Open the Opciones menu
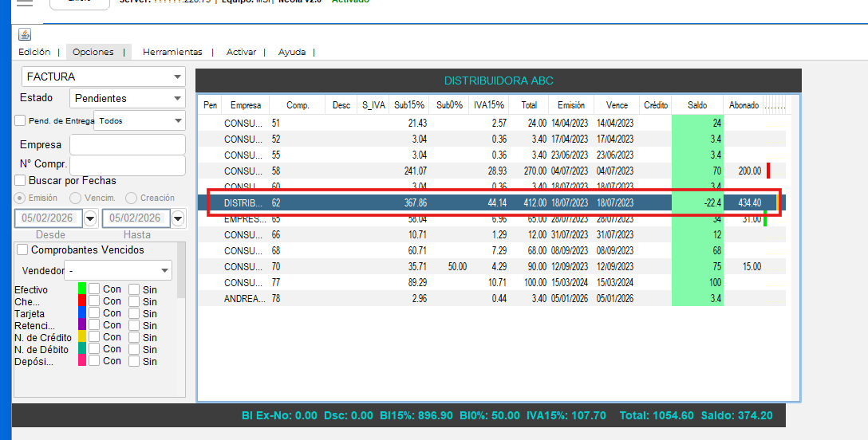Viewport: 868px width, 440px height. pos(93,52)
